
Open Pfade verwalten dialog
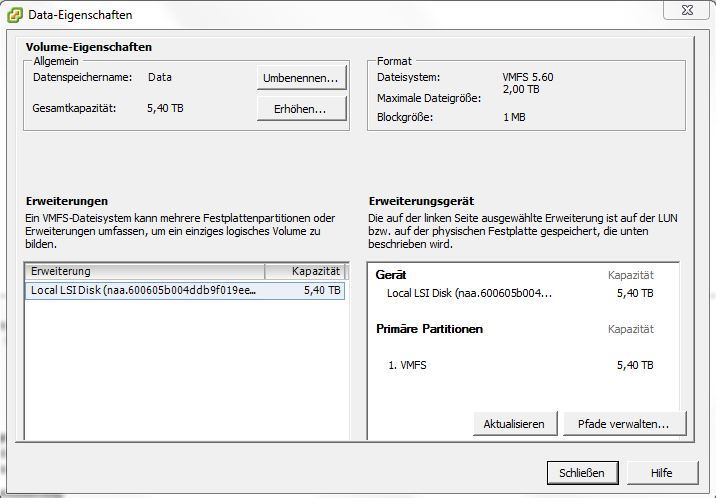click(x=624, y=424)
